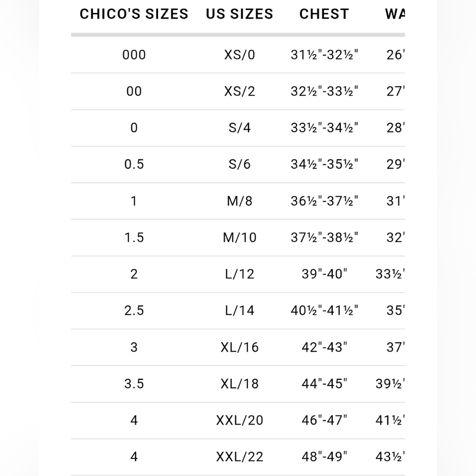Select the XXL/20 US size cell
The width and height of the screenshot is (476, 476).
click(239, 420)
